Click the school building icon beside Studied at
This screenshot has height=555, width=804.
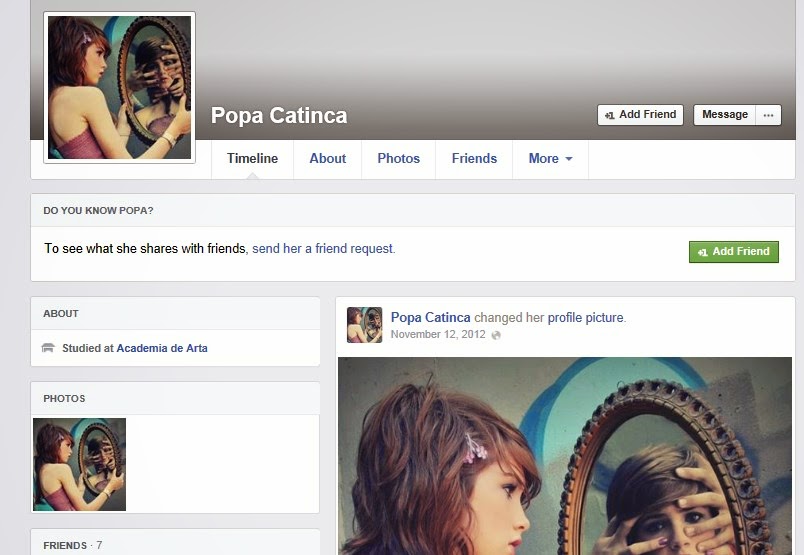tap(48, 348)
